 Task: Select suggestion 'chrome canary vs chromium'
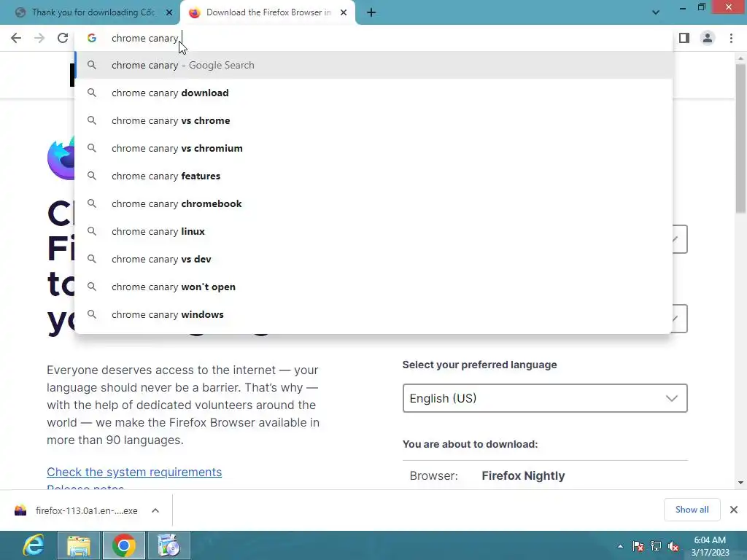point(374,148)
